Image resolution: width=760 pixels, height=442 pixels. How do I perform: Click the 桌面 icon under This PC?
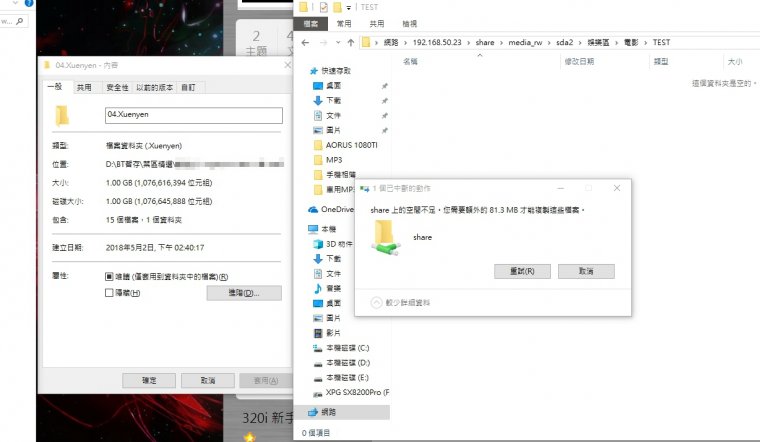click(x=318, y=303)
